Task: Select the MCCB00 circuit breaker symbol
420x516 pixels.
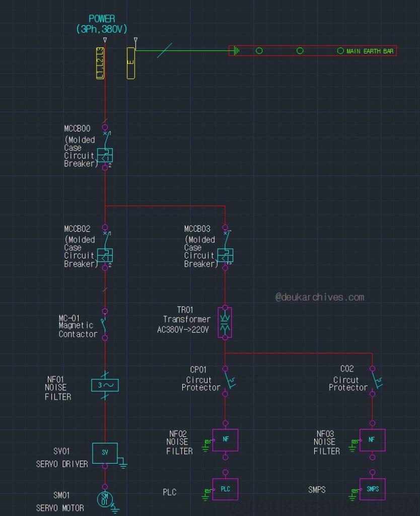Action: point(105,148)
